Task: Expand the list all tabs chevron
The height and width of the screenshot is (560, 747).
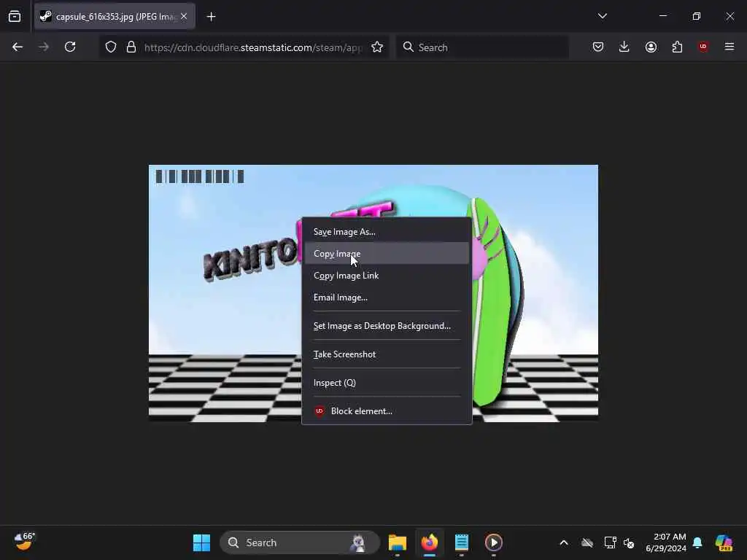Action: pyautogui.click(x=602, y=16)
